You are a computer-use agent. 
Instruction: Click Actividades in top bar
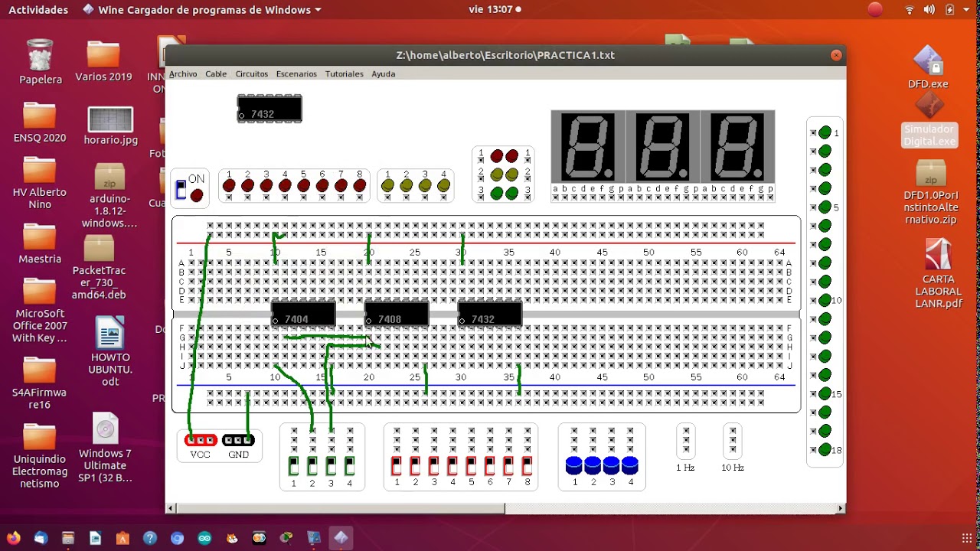(38, 10)
